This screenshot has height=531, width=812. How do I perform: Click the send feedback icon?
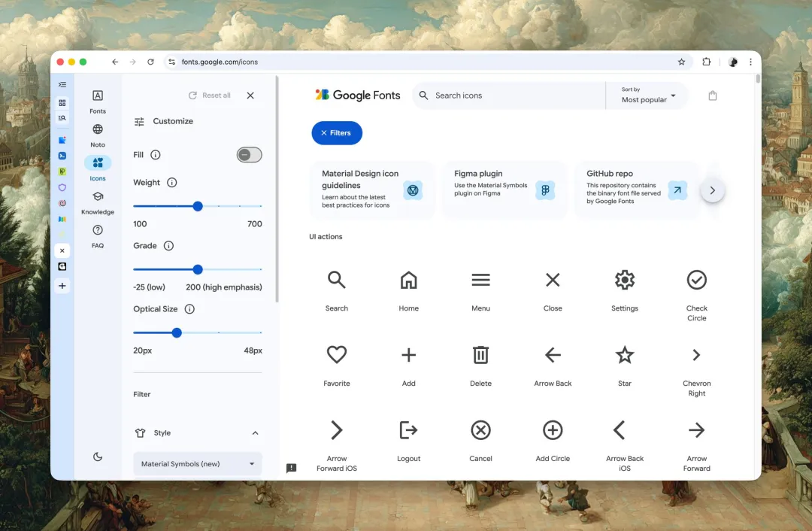292,468
